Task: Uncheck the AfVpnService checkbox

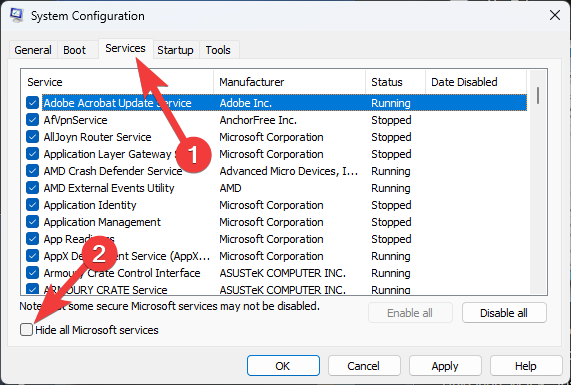Action: coord(32,120)
